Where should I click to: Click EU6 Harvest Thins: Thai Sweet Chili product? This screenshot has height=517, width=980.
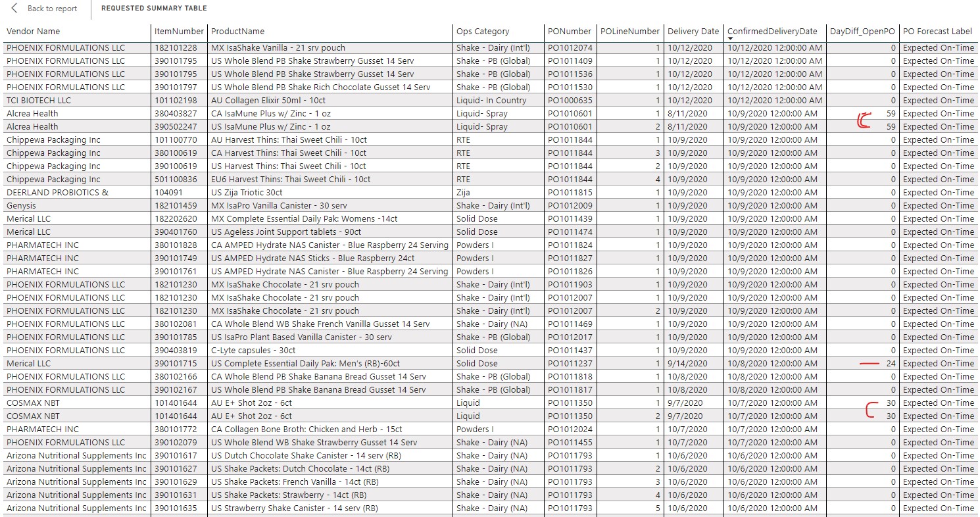pyautogui.click(x=290, y=179)
